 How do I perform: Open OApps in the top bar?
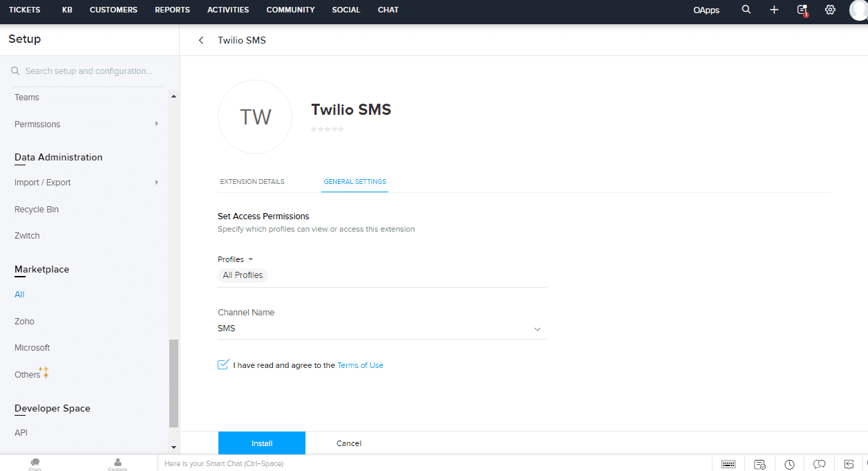point(706,10)
